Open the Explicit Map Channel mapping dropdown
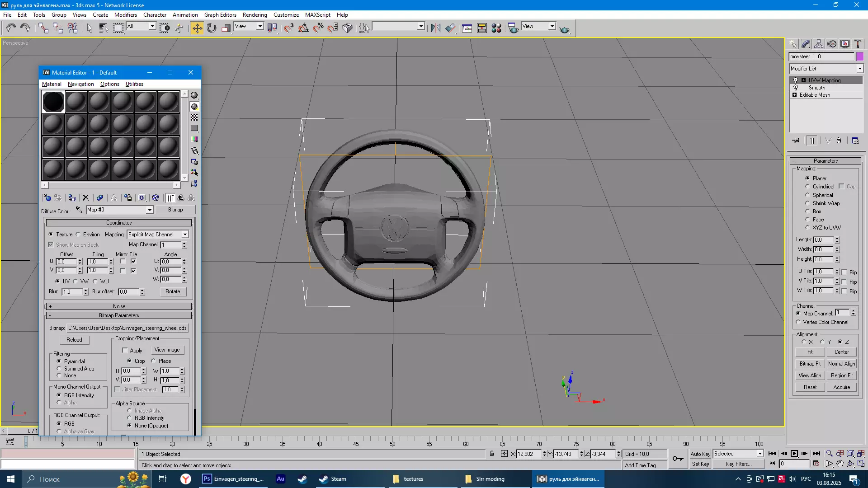Image resolution: width=868 pixels, height=488 pixels. (x=185, y=235)
